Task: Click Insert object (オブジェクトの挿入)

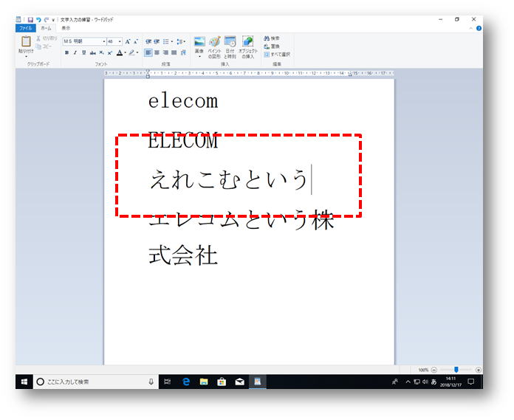Action: (x=248, y=47)
